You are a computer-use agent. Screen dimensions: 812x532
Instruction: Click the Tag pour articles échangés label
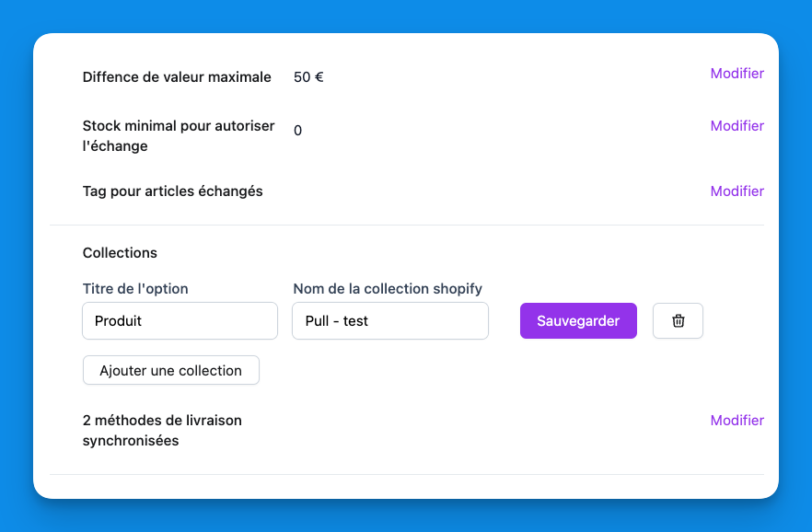coord(172,191)
